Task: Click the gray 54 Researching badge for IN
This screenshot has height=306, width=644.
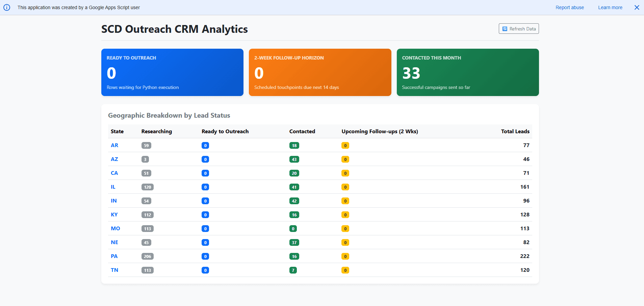Action: pyautogui.click(x=146, y=201)
